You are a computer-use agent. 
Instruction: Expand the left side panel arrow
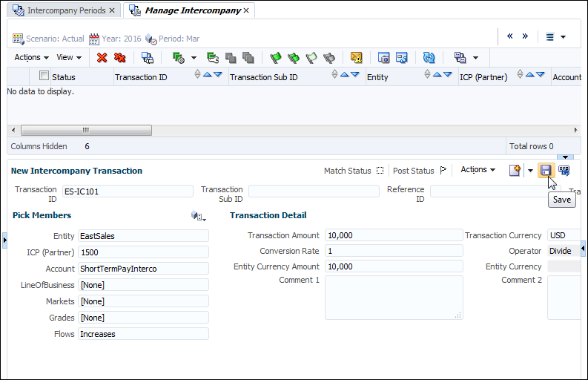[4, 240]
